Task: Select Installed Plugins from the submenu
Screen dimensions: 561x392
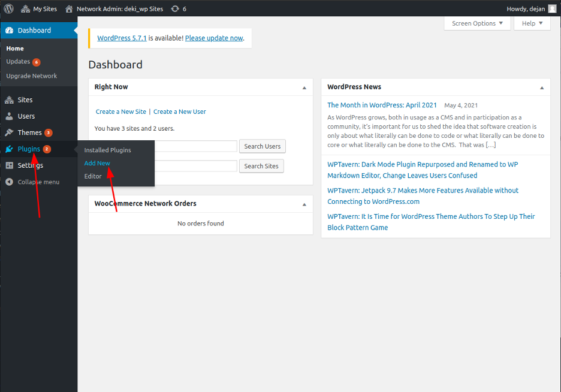Action: (x=107, y=150)
